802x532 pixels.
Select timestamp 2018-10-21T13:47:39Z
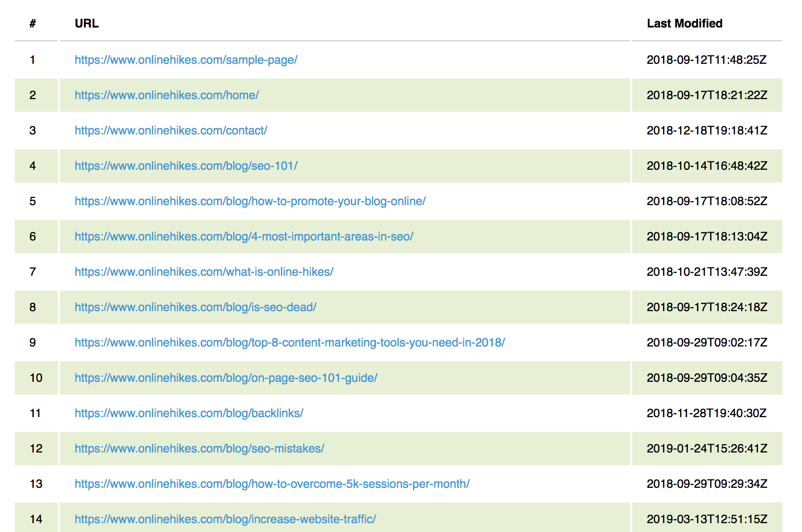coord(707,272)
